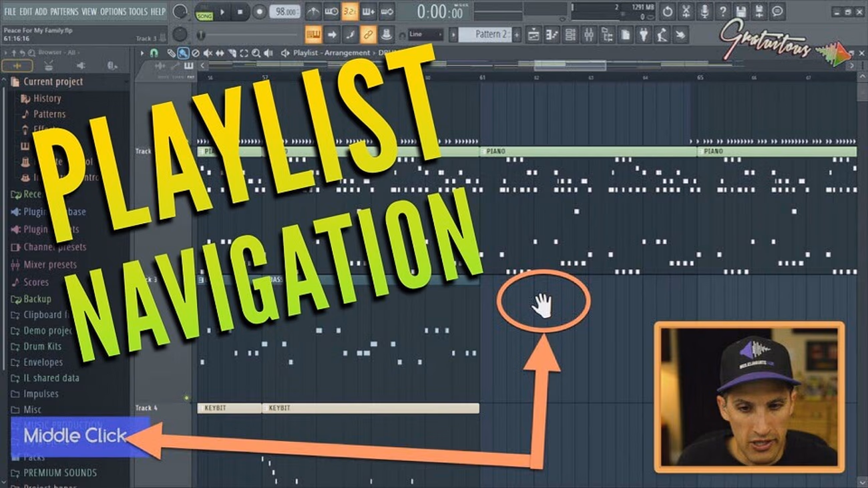Open the Mixer view button
Screen dimensions: 868x488
point(588,34)
